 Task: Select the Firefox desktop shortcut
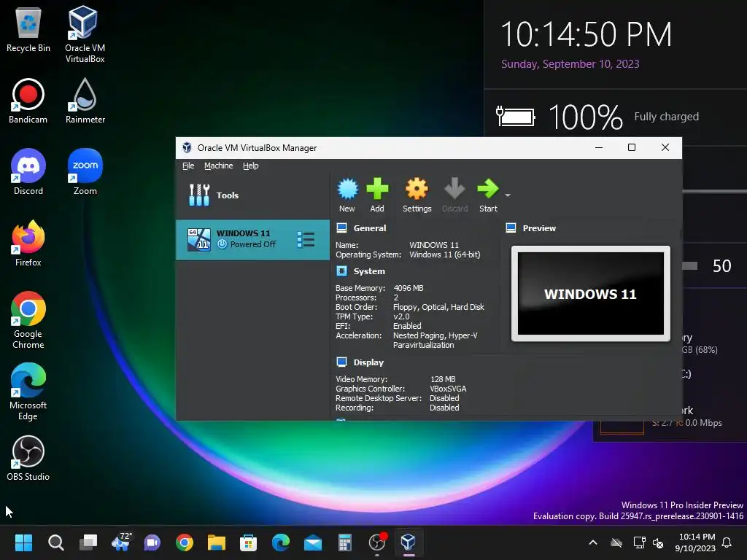click(x=28, y=244)
